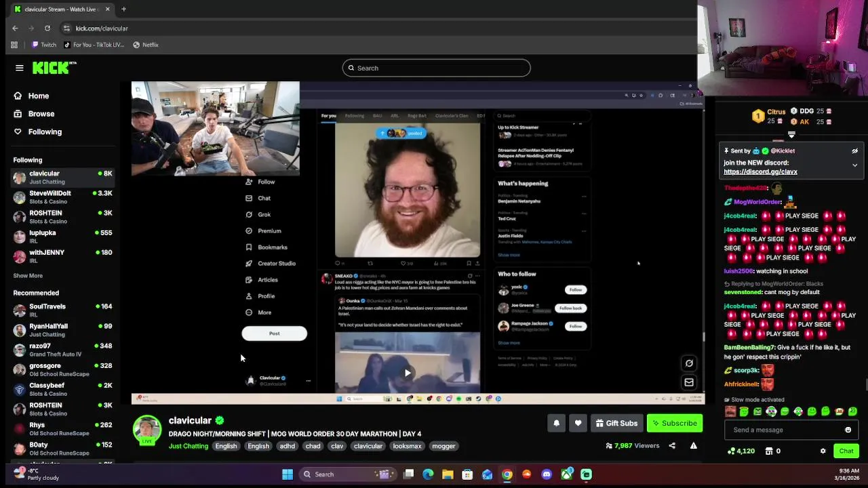Select clavicular in Following list

pyautogui.click(x=62, y=178)
